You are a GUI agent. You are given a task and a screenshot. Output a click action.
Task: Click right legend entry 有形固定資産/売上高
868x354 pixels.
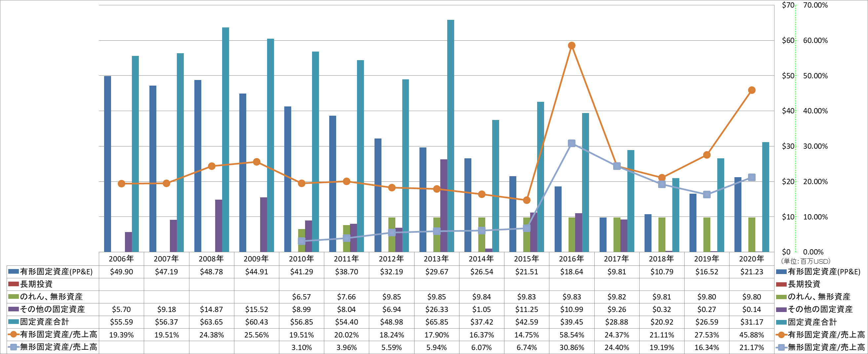point(820,334)
